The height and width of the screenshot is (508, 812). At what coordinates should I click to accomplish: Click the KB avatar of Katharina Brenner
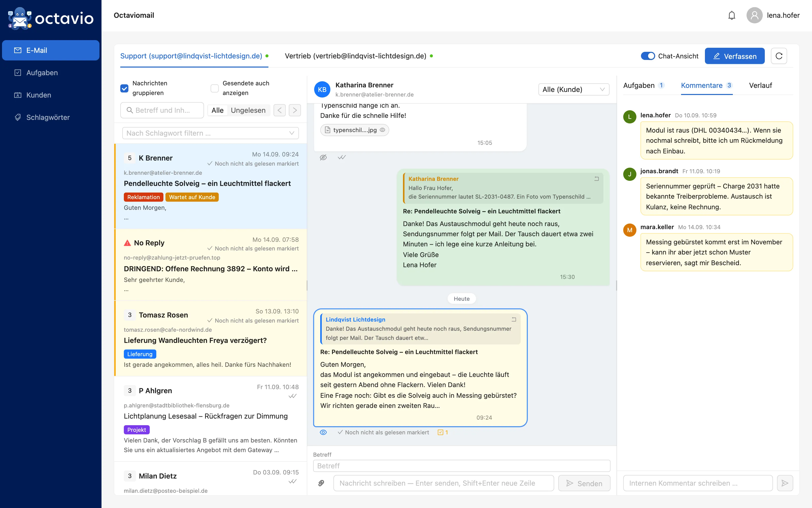(322, 89)
